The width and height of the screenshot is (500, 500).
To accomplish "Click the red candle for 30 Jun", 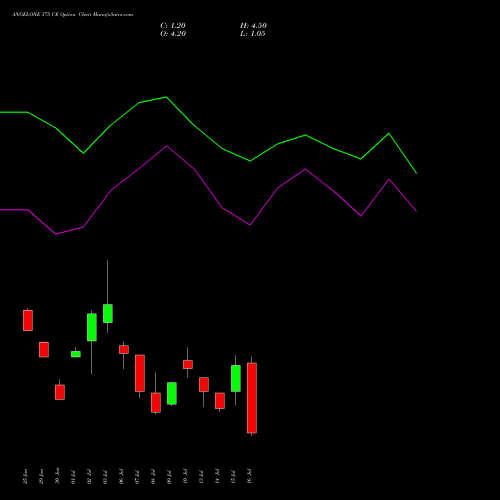I will 60,392.
